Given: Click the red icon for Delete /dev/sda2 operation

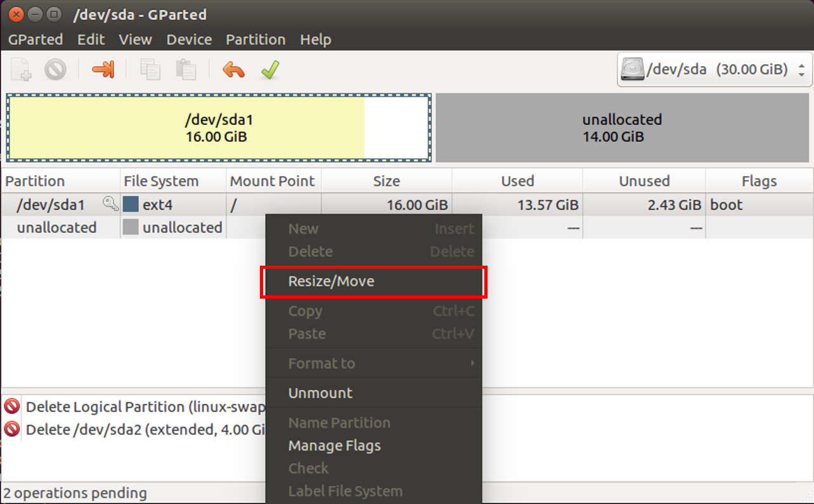Looking at the screenshot, I should click(x=11, y=429).
